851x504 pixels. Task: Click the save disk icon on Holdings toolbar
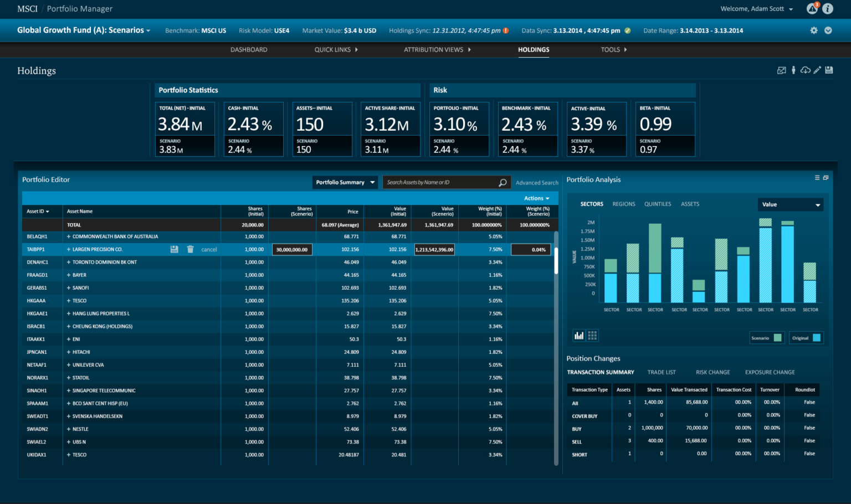point(829,70)
